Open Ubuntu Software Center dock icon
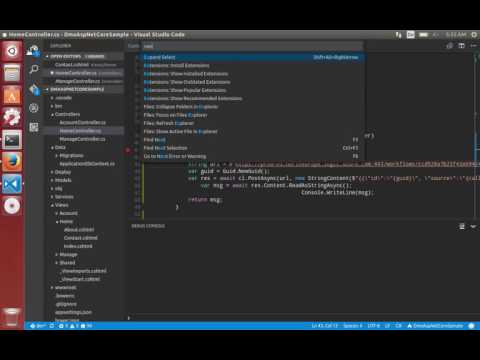480x360 pixels. 12,95
